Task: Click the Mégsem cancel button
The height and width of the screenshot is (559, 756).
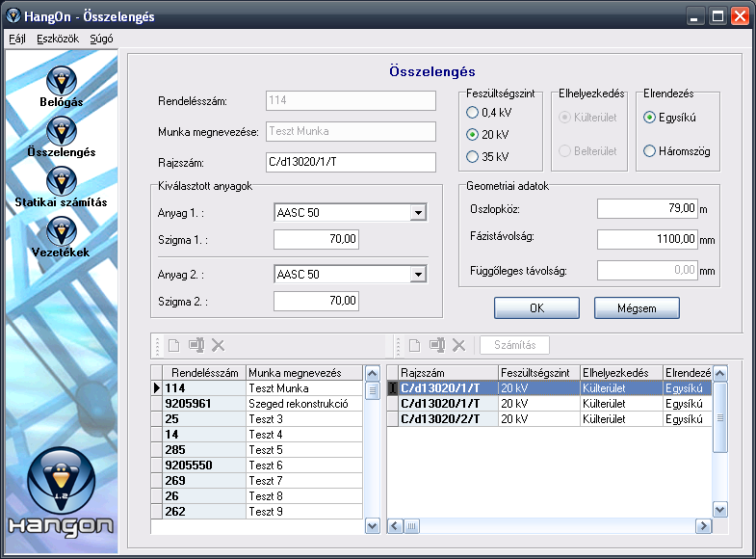Action: pyautogui.click(x=637, y=307)
